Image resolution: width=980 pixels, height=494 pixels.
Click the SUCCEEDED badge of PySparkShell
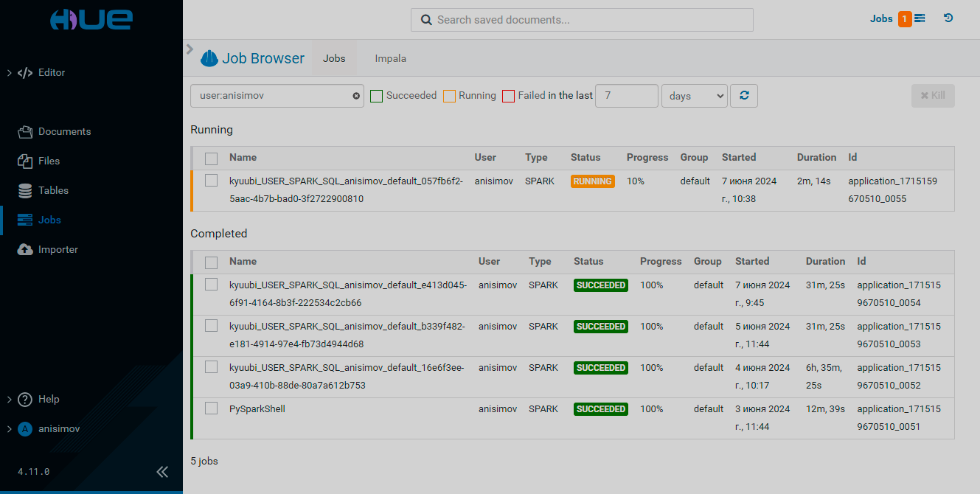point(601,409)
